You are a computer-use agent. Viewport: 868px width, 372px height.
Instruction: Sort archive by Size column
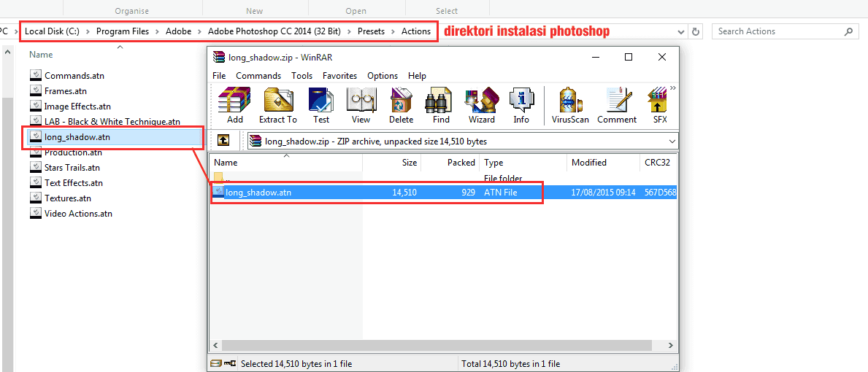click(392, 163)
